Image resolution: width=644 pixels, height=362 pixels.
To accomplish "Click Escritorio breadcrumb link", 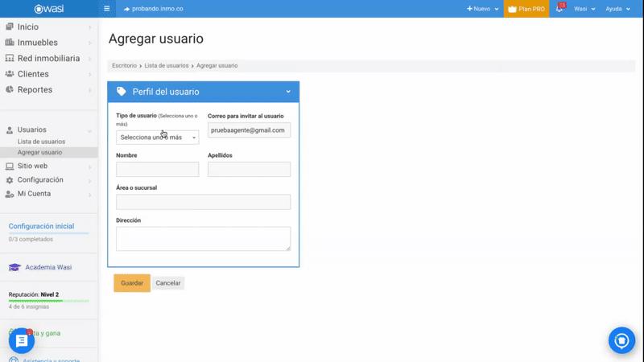I will click(x=124, y=66).
